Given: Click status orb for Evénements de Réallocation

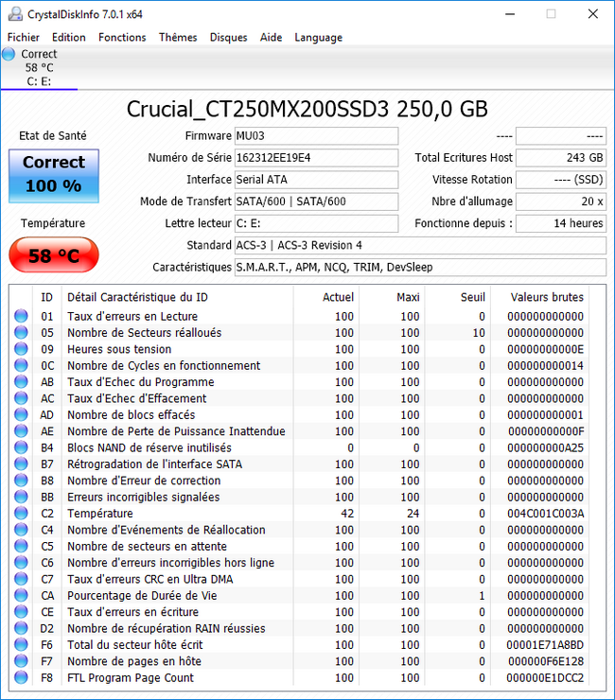Looking at the screenshot, I should coord(21,530).
